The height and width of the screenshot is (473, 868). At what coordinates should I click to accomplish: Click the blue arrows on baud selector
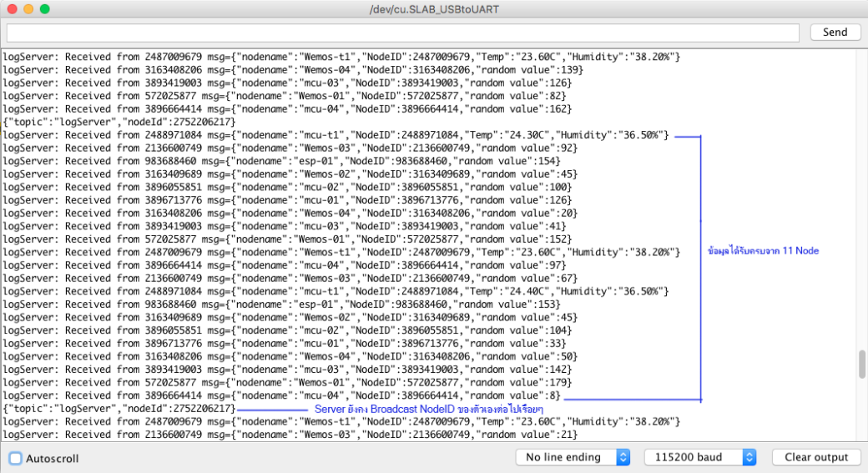(x=749, y=457)
